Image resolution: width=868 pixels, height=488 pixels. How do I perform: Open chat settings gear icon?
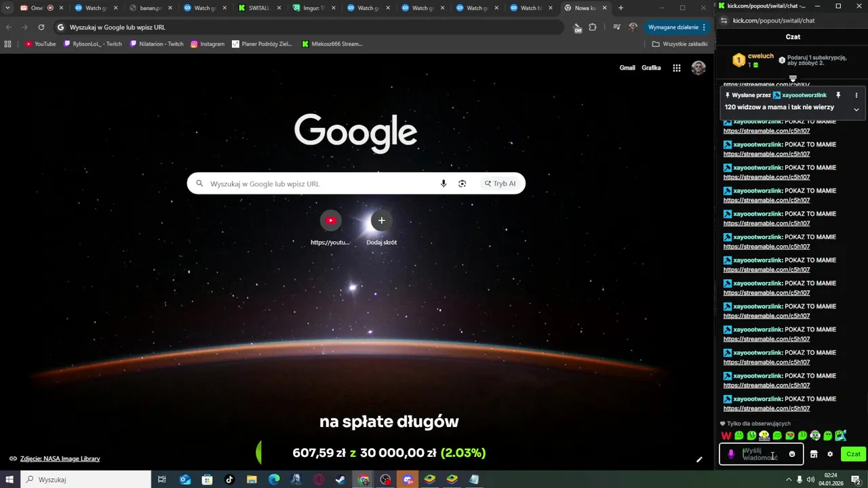tap(830, 454)
